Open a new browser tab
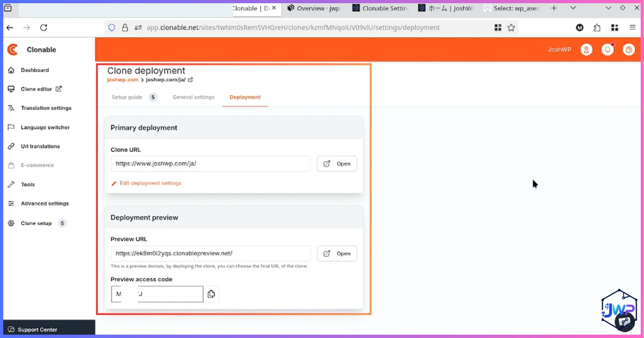 coord(554,8)
